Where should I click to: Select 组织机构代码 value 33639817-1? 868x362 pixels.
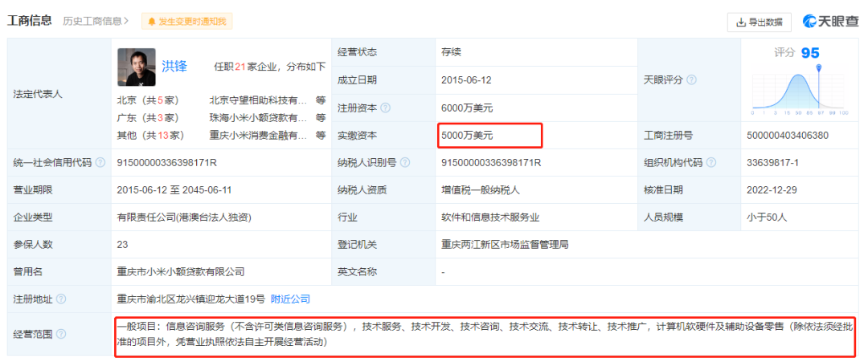773,162
